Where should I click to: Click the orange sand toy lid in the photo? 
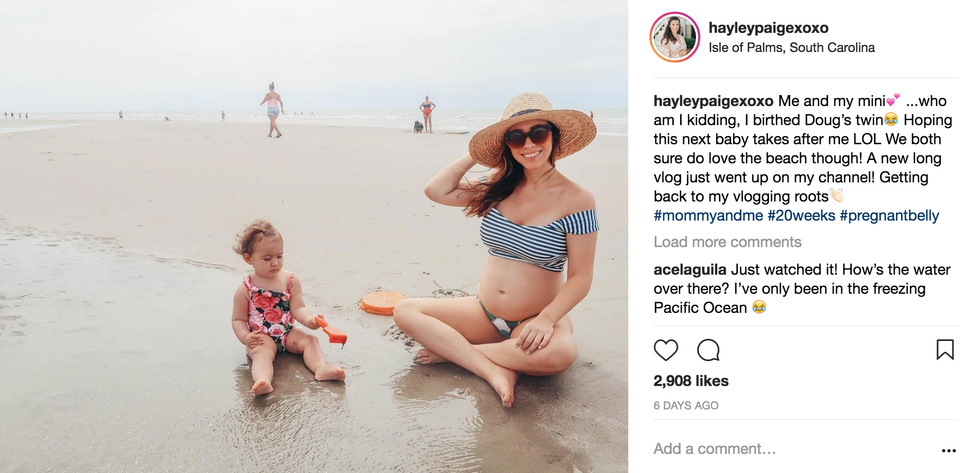(379, 303)
